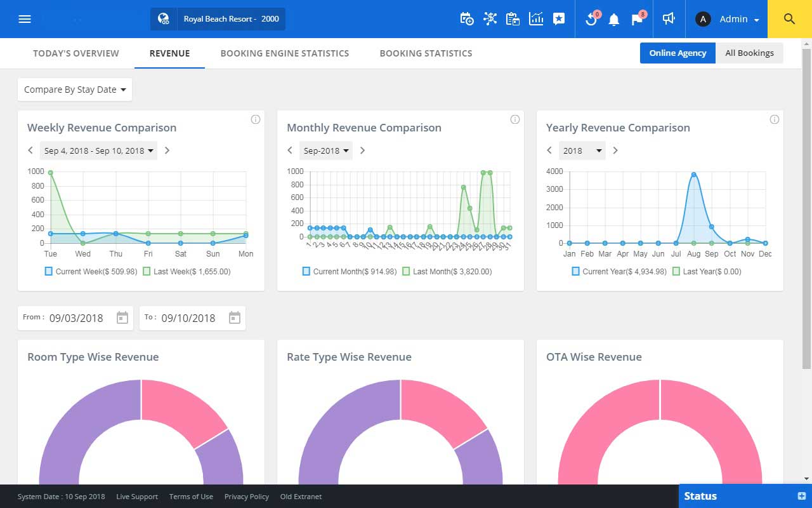
Task: Open the clipboard with calendar icon
Action: [513, 19]
